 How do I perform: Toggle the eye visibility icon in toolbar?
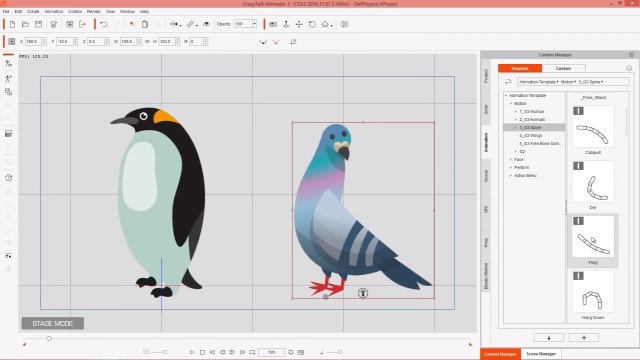pyautogui.click(x=207, y=24)
